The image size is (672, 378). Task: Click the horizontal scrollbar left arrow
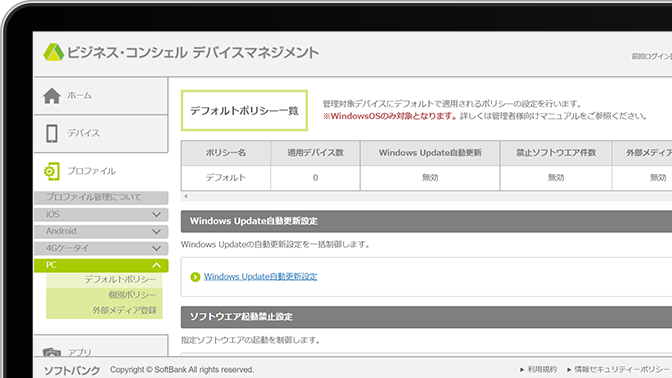186,196
